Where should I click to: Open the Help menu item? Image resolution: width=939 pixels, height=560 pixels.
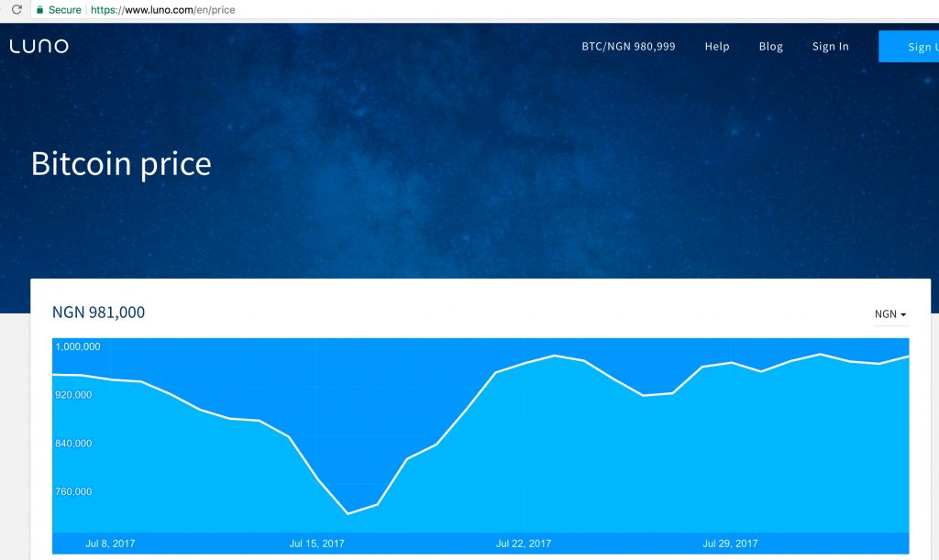(x=717, y=46)
